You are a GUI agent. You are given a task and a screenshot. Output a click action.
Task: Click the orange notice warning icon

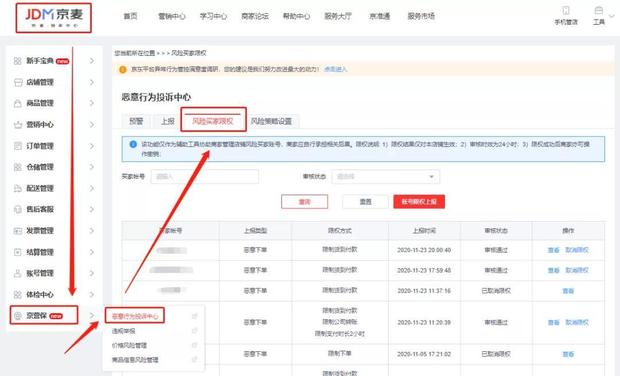123,70
